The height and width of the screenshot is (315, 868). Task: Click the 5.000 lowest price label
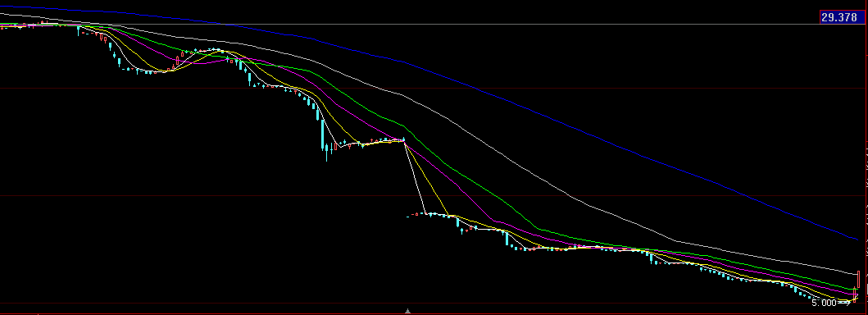(824, 303)
